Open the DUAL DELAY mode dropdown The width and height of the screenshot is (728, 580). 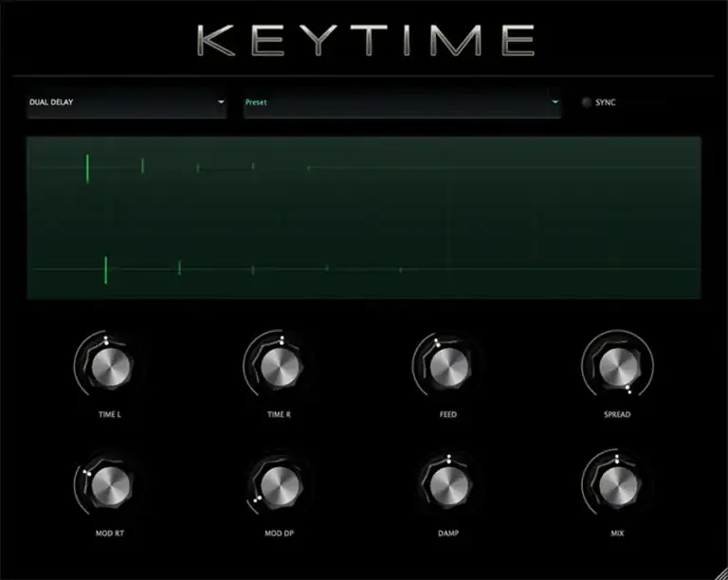127,102
